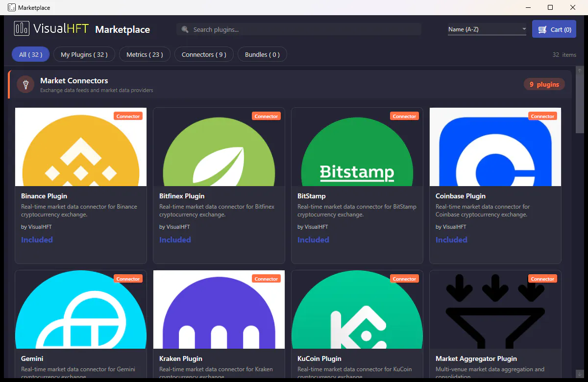
Task: Open the Cart (0) button
Action: [554, 29]
